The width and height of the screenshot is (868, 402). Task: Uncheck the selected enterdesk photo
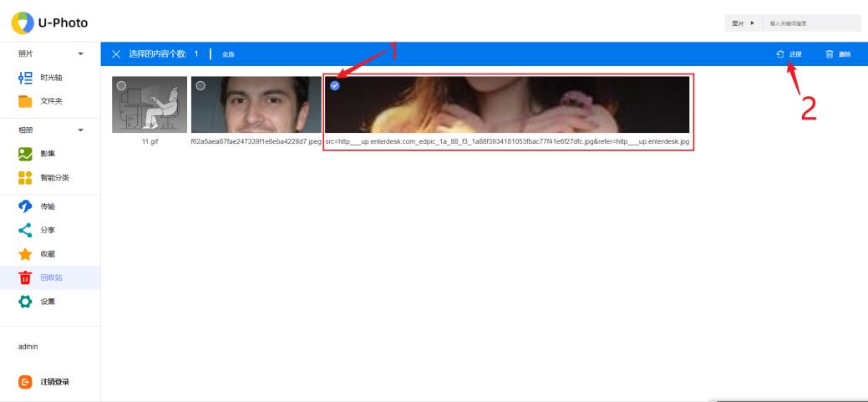[334, 85]
